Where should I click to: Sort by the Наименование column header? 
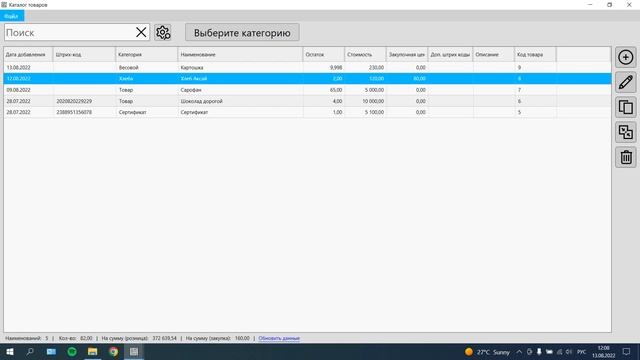pyautogui.click(x=240, y=54)
